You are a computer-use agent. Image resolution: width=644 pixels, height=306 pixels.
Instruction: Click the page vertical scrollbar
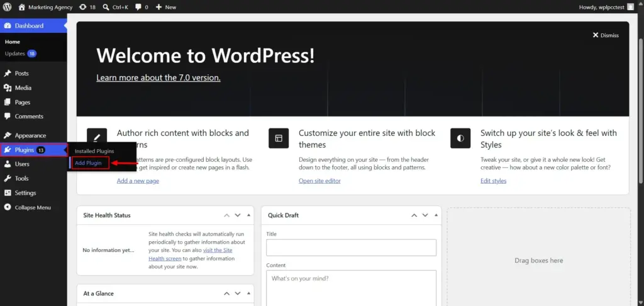pyautogui.click(x=641, y=111)
